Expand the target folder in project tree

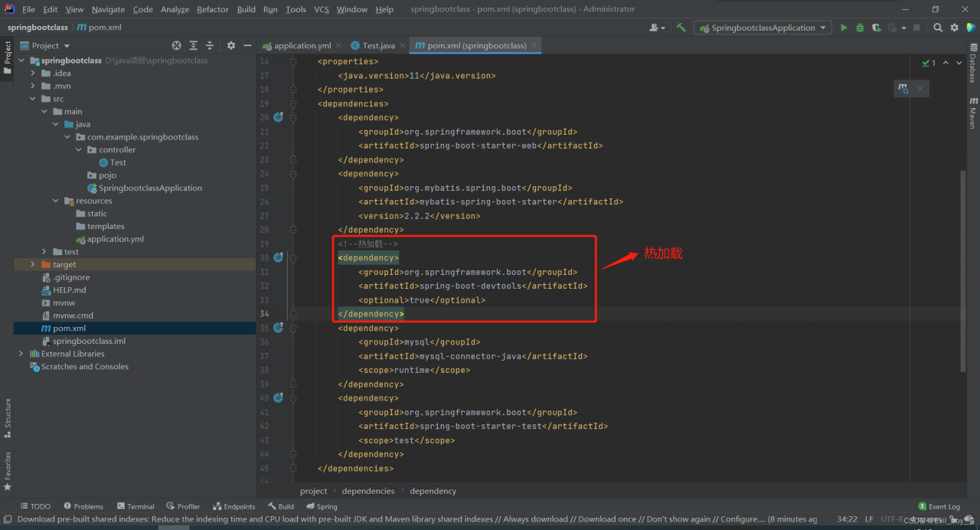pos(33,264)
